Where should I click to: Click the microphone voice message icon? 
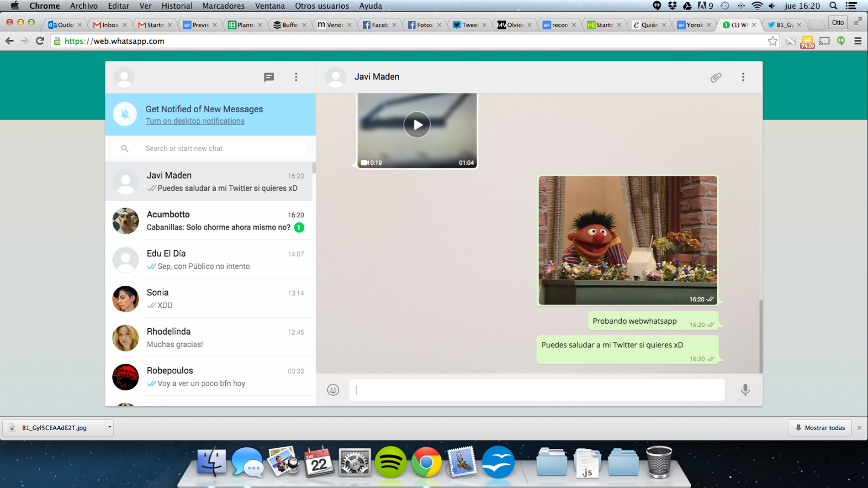(745, 389)
